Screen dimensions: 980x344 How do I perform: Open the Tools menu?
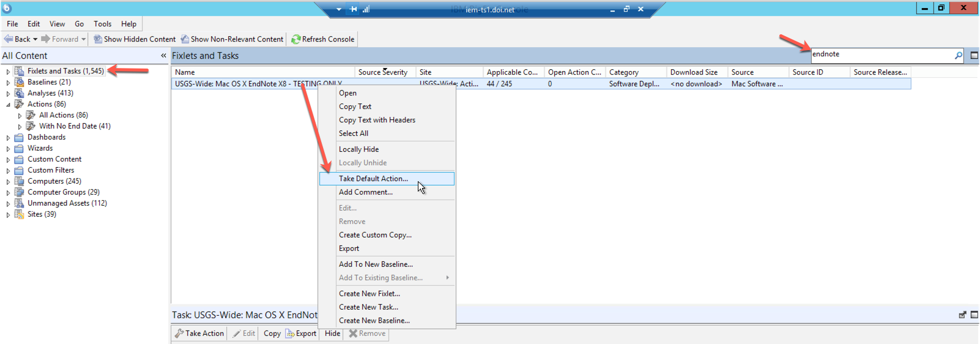click(103, 24)
